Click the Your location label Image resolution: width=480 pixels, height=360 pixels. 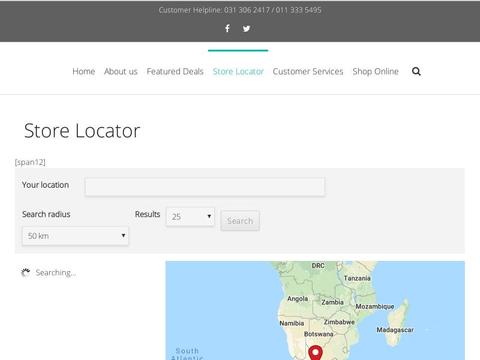tap(45, 185)
